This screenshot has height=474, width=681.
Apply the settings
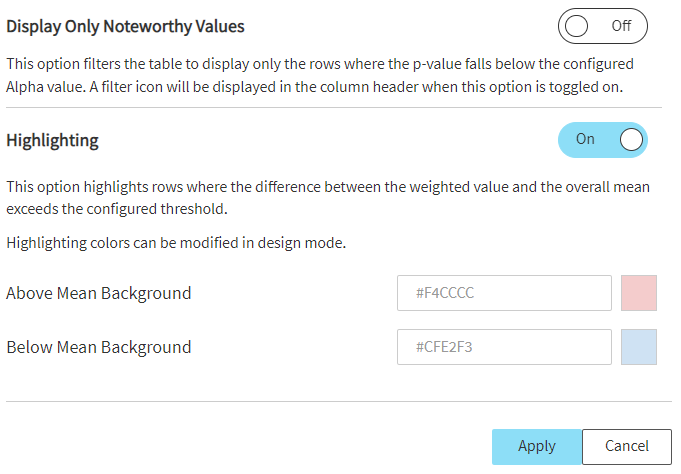pos(536,446)
